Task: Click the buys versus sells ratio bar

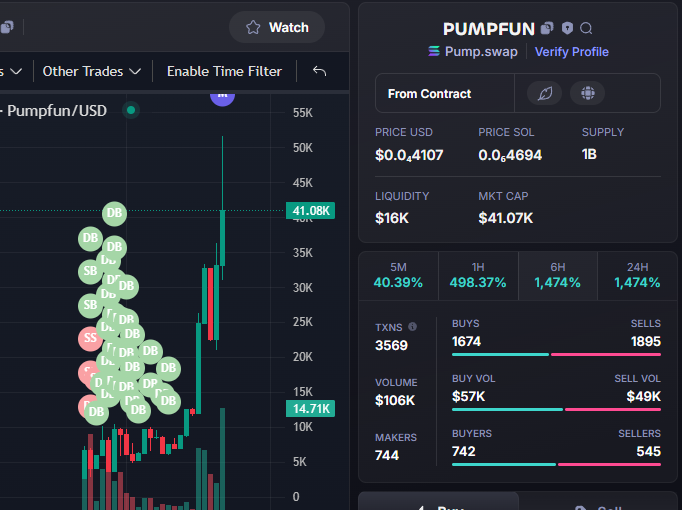Action: pos(556,355)
